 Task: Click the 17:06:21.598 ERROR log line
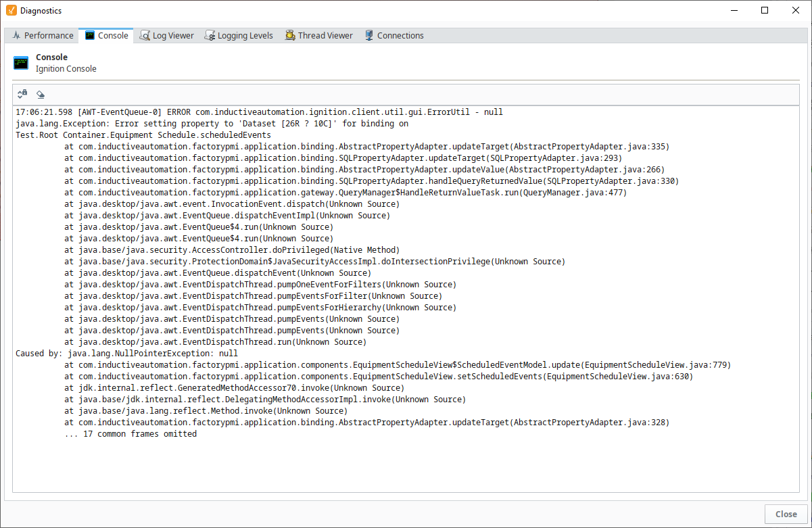pos(259,112)
